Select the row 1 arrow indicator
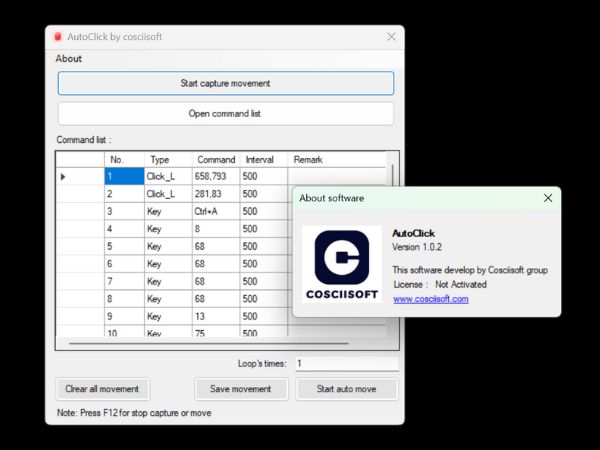Viewport: 600px width, 450px height. tap(64, 176)
